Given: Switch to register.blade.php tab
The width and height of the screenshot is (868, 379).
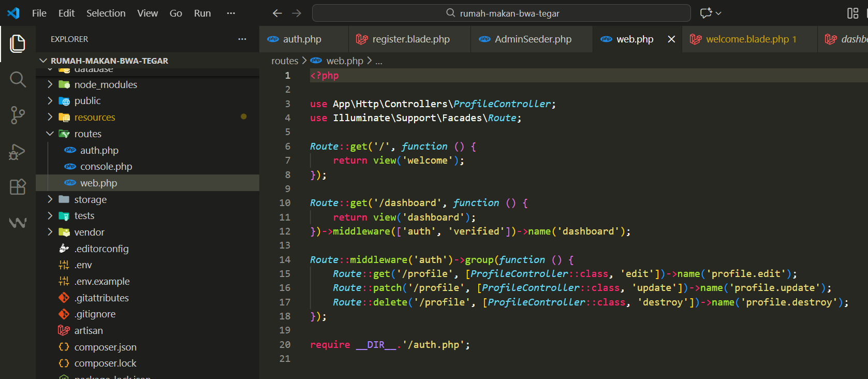Looking at the screenshot, I should pyautogui.click(x=410, y=39).
